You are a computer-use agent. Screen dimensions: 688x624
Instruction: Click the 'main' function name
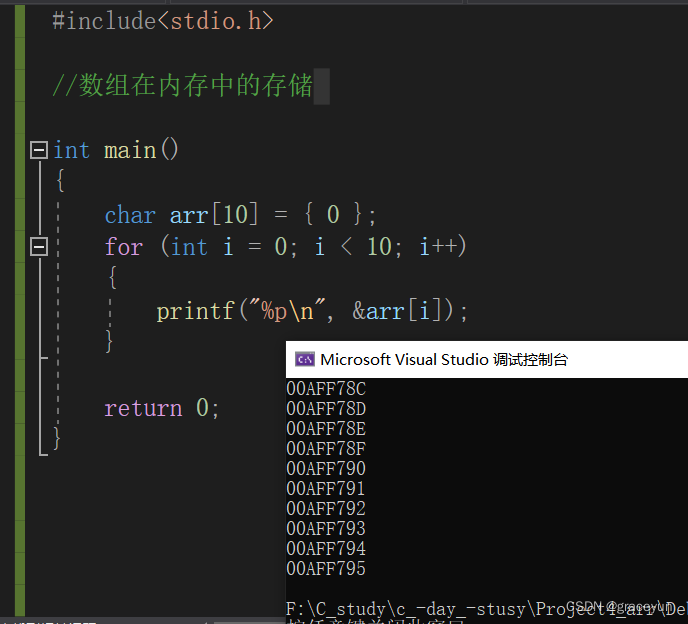[130, 151]
